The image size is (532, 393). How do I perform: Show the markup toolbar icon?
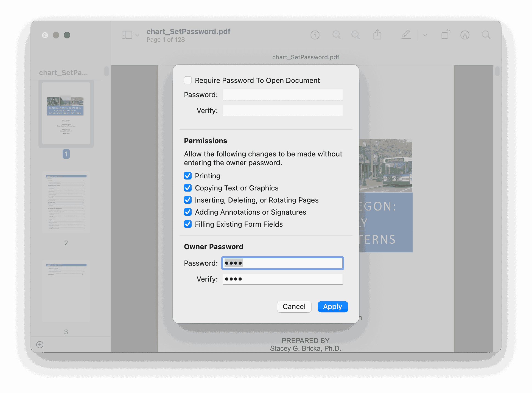[x=465, y=35]
